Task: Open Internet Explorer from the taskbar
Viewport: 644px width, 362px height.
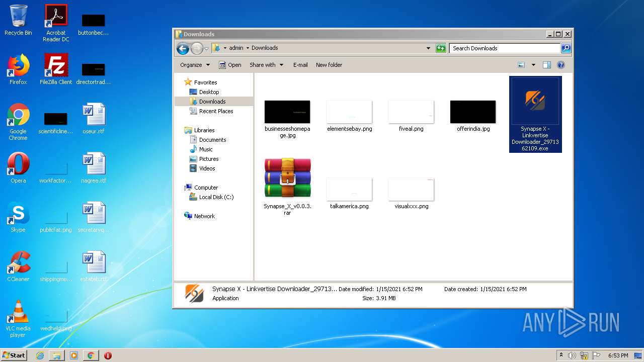Action: coord(40,355)
